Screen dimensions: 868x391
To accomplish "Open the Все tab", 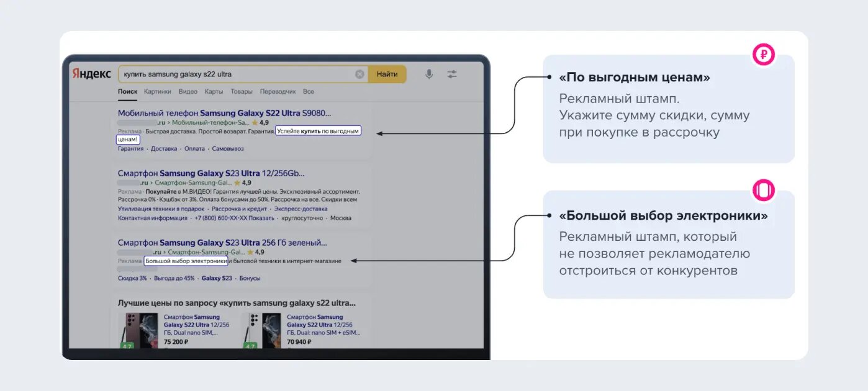I will pyautogui.click(x=309, y=92).
